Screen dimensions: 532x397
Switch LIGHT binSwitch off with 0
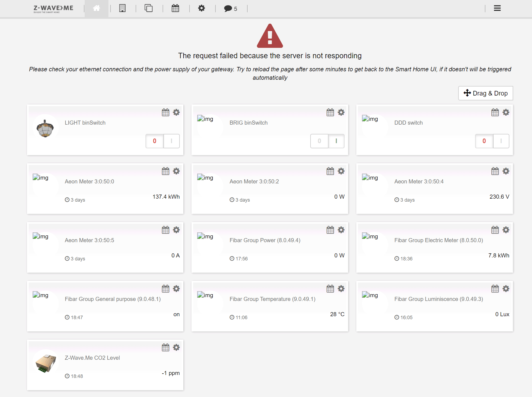coord(154,141)
